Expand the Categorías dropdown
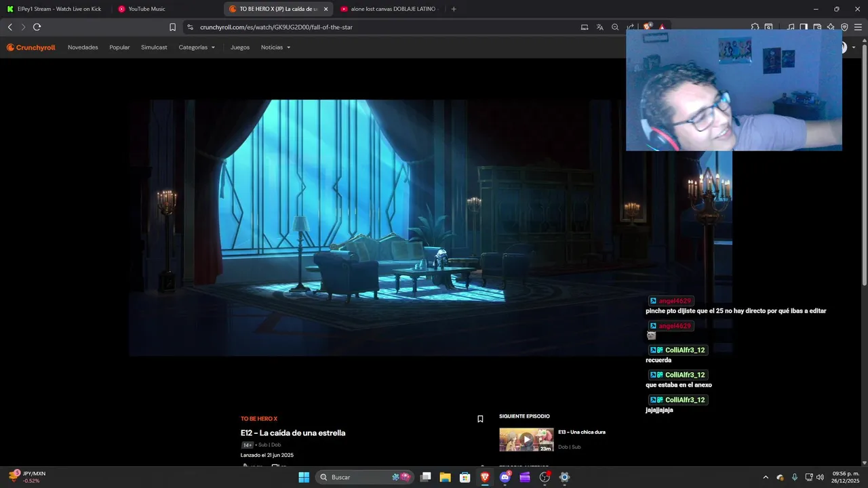The height and width of the screenshot is (488, 868). point(197,47)
